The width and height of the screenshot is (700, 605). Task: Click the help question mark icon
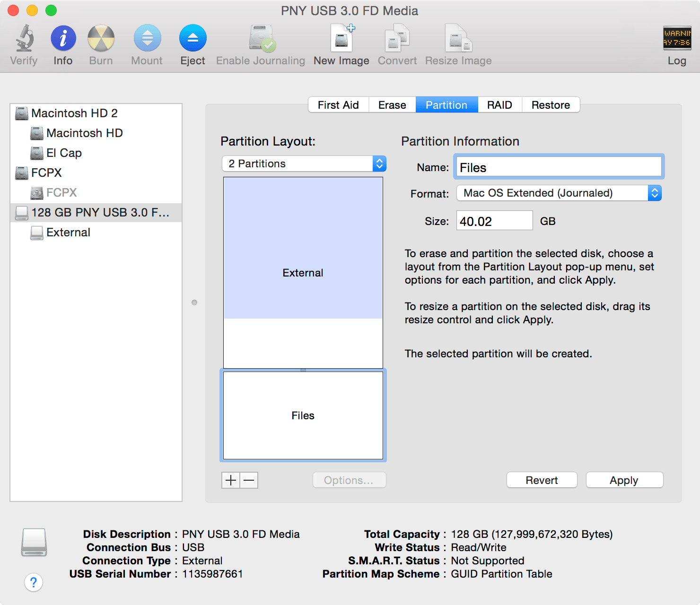tap(34, 583)
